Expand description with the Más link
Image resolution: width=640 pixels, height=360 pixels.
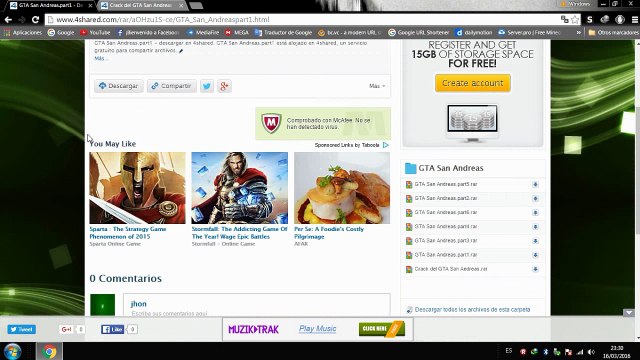click(x=100, y=58)
